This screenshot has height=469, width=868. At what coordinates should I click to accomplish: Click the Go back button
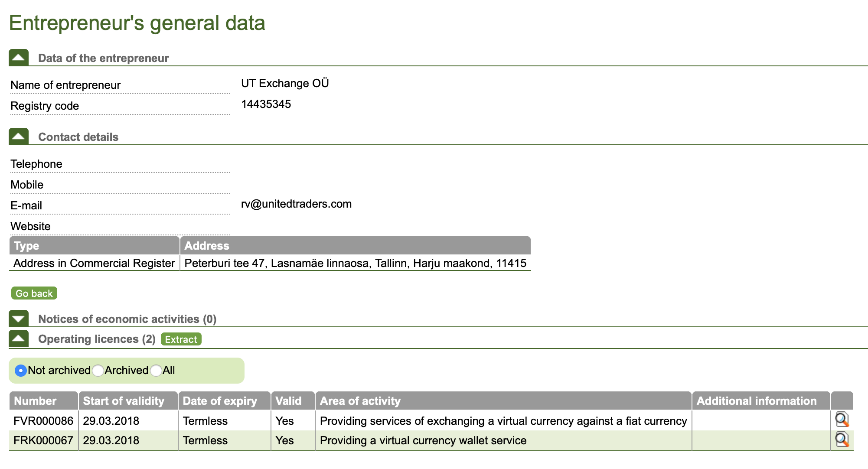(34, 293)
